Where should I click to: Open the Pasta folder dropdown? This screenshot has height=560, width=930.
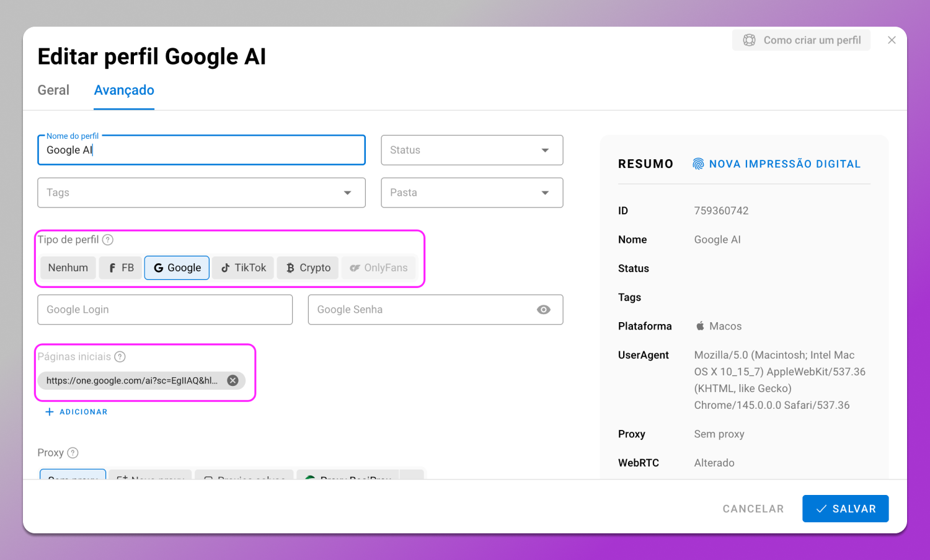[471, 193]
